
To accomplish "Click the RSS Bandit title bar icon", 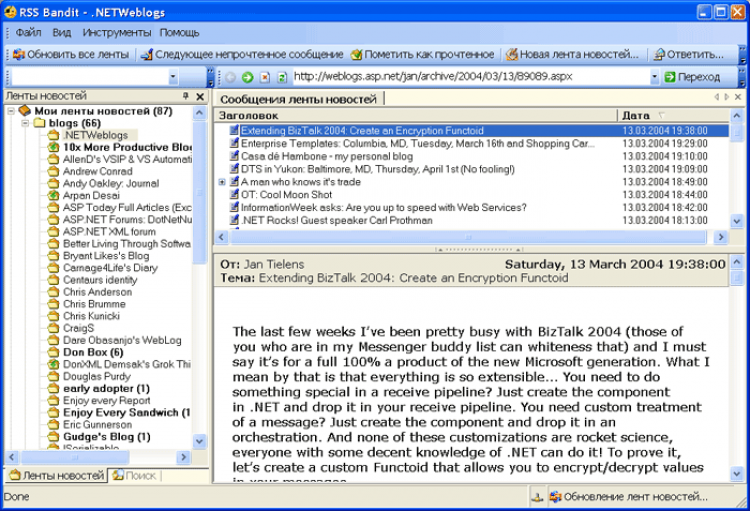I will pos(10,12).
